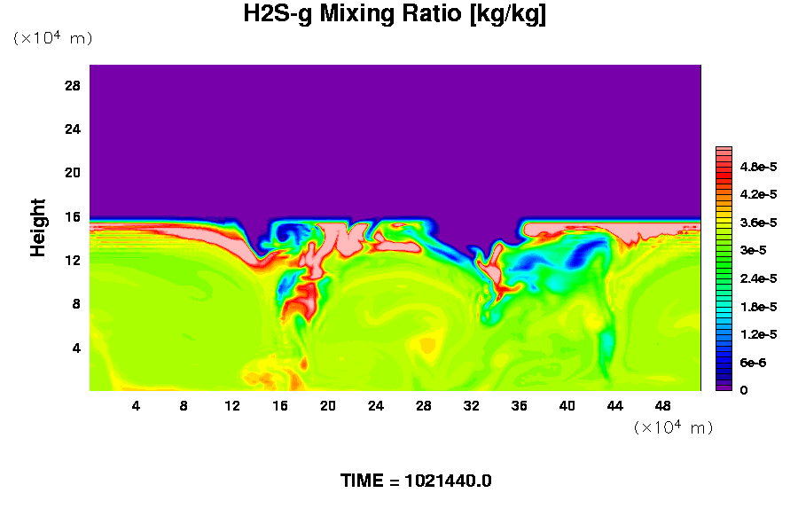Select the y-axis tick label 28
The image size is (798, 532).
click(x=73, y=85)
